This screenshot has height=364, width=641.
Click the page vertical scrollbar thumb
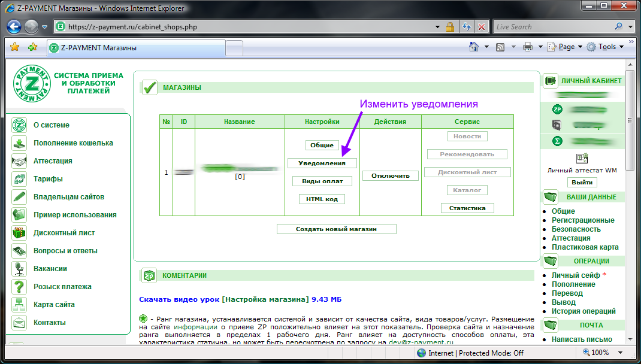click(x=630, y=120)
